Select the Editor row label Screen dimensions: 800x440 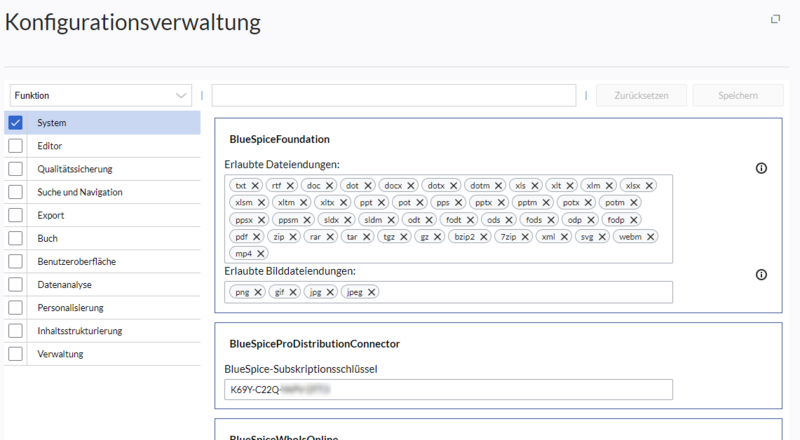click(x=49, y=146)
